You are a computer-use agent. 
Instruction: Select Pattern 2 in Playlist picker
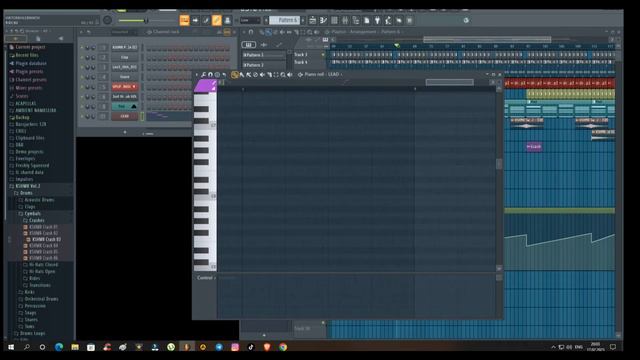click(264, 65)
